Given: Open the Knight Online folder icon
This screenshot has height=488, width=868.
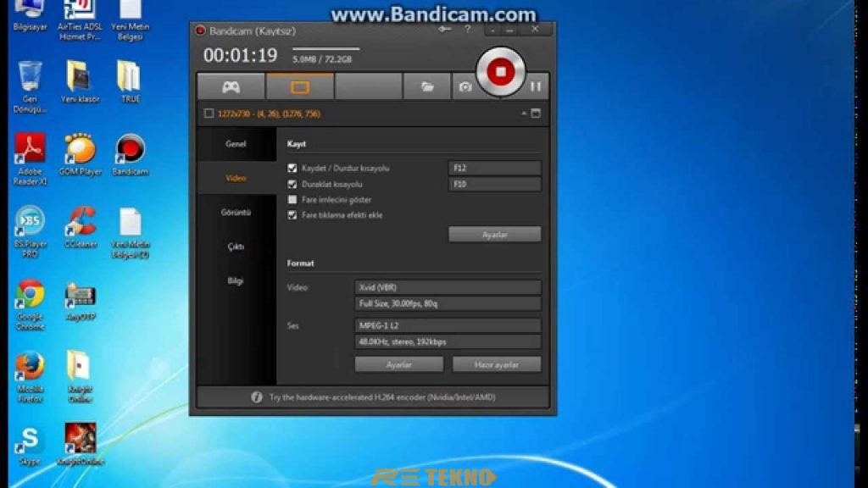Looking at the screenshot, I should coord(80,376).
